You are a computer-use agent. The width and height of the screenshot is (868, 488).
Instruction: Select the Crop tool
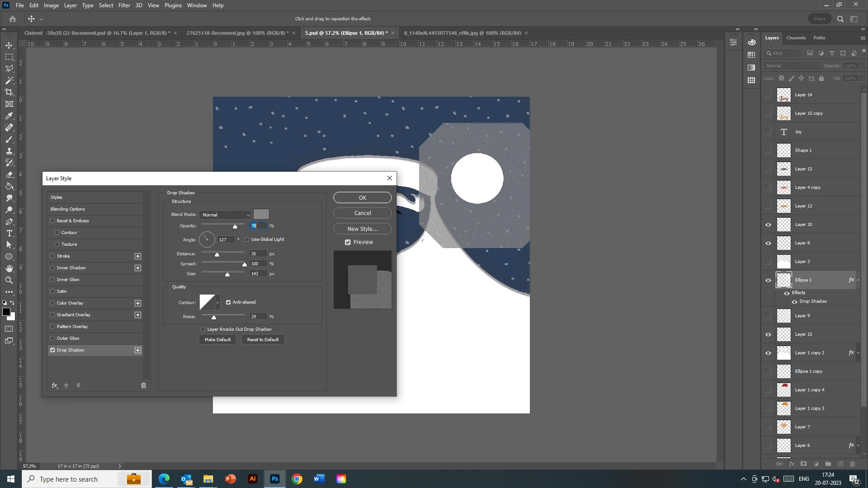click(x=9, y=92)
